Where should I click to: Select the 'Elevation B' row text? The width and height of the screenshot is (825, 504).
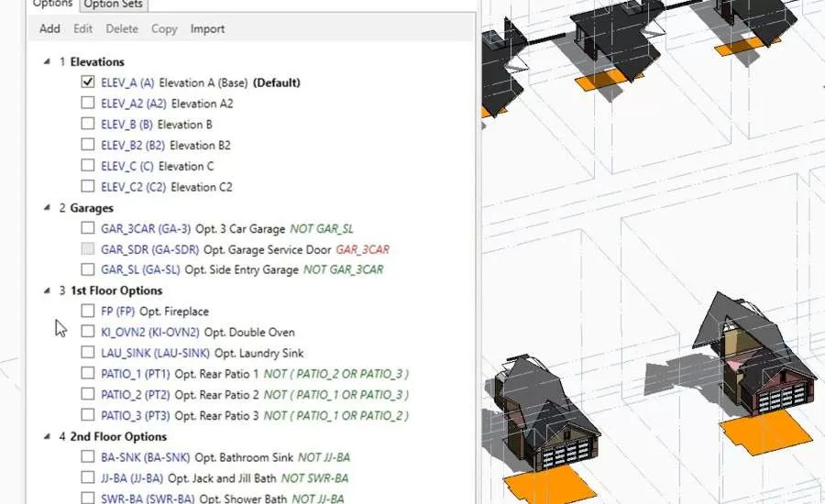point(184,125)
